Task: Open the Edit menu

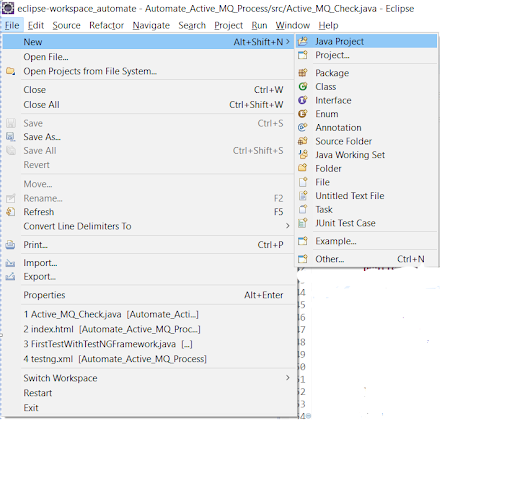Action: (x=36, y=25)
